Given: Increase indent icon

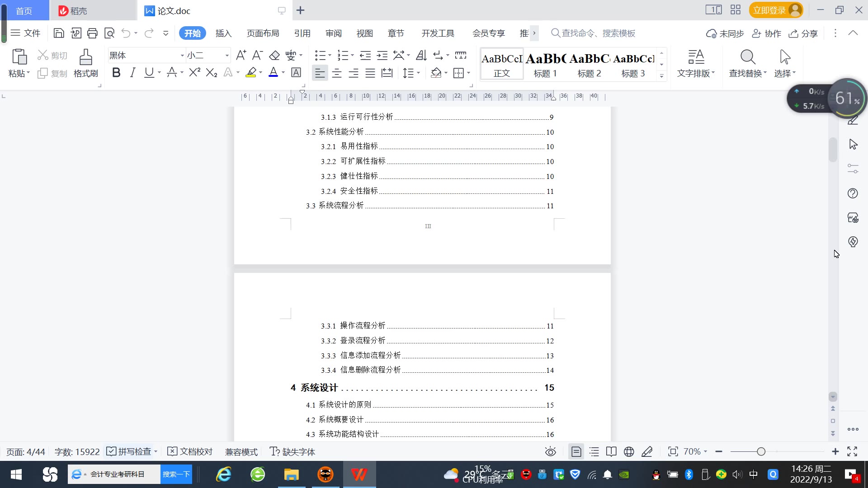Looking at the screenshot, I should pyautogui.click(x=382, y=55).
